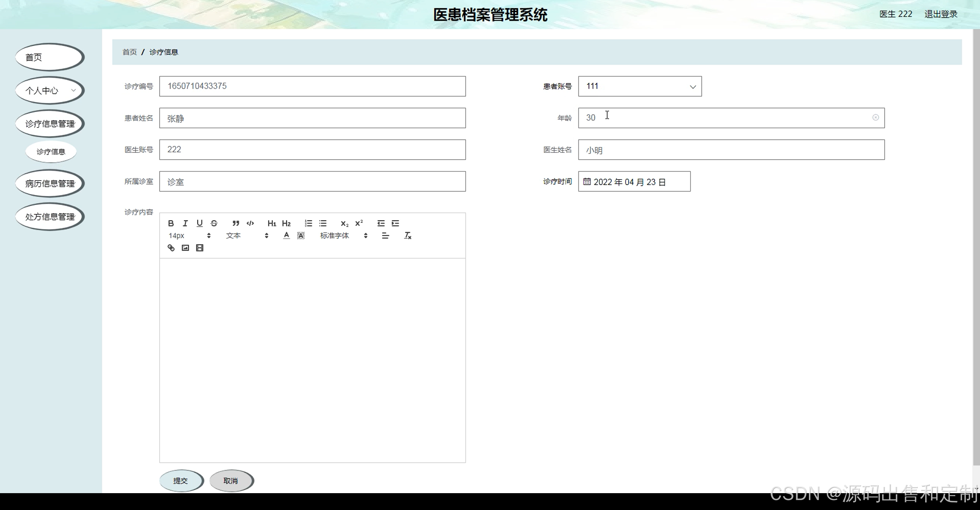Apply strikethrough formatting
The height and width of the screenshot is (510, 980).
pos(214,223)
